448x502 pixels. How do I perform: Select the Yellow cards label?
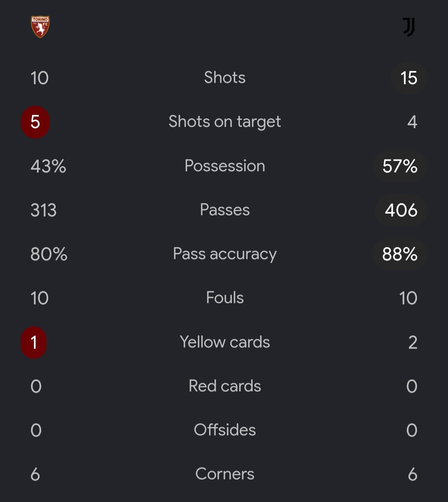click(225, 342)
